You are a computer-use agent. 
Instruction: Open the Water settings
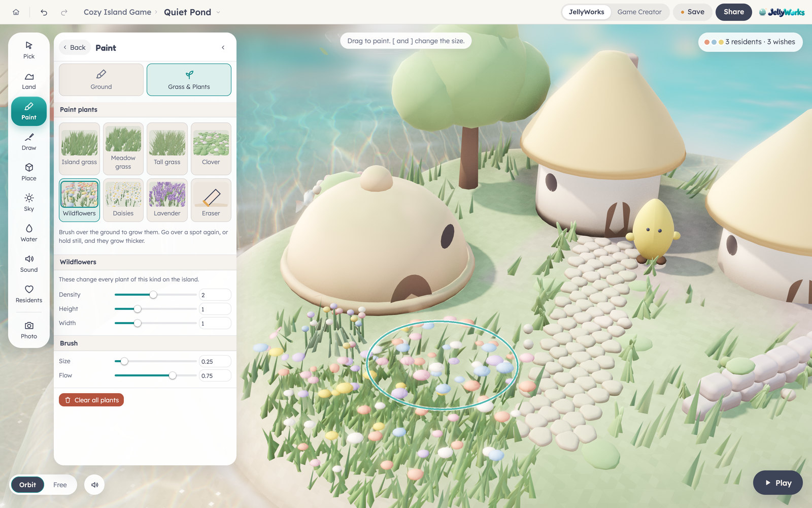coord(29,233)
